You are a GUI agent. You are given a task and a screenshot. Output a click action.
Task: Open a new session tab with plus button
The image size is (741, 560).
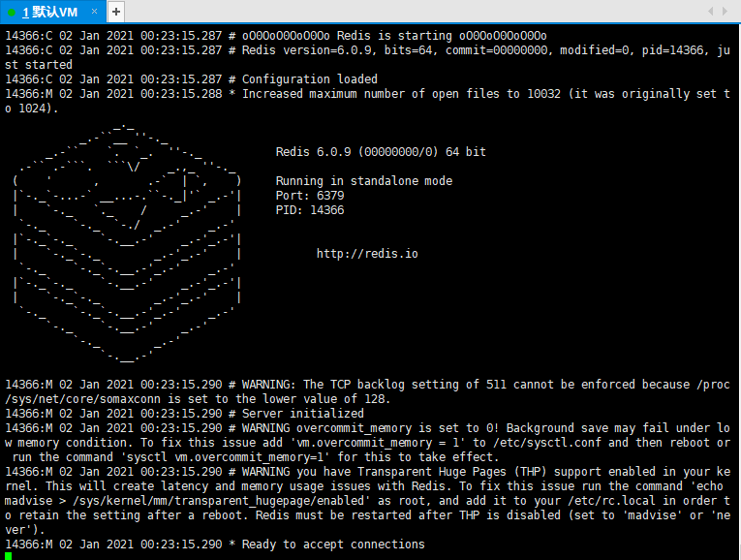click(116, 12)
